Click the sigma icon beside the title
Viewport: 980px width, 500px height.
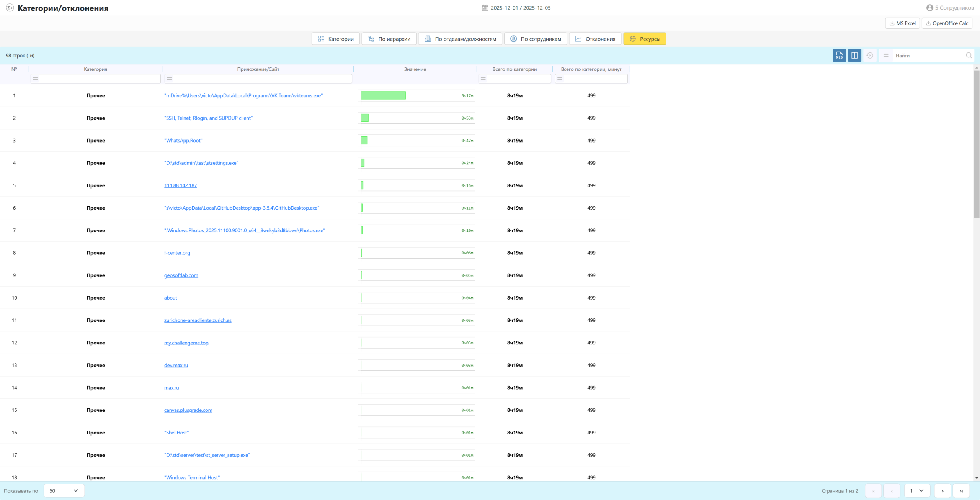click(10, 8)
